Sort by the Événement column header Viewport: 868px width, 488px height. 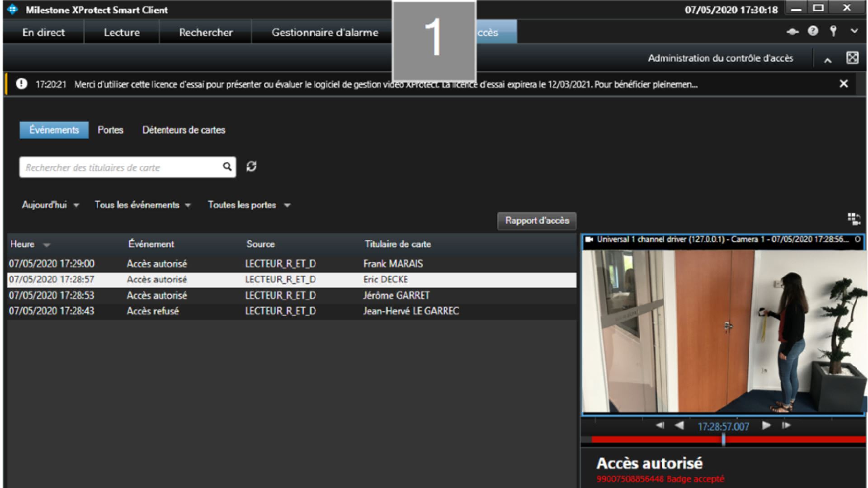tap(151, 244)
